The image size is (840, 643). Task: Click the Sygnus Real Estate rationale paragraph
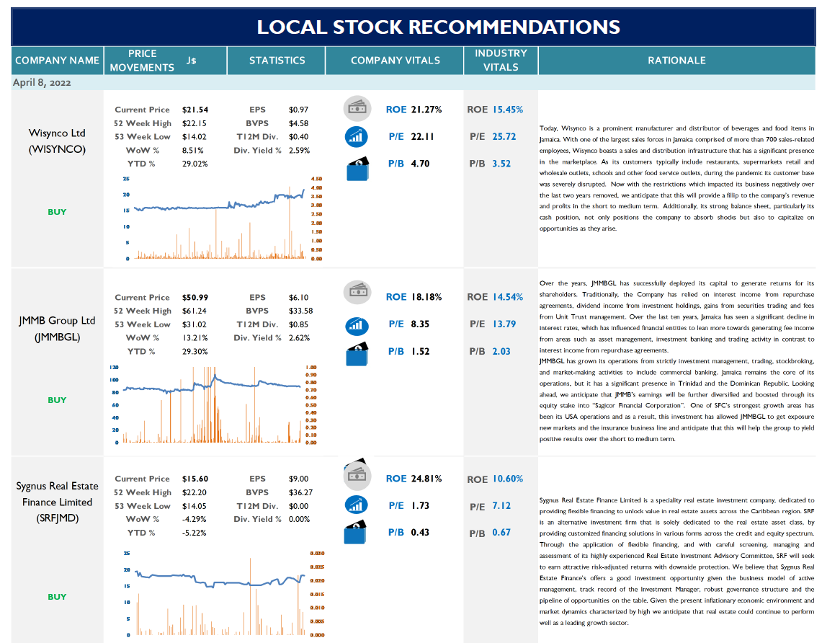(x=676, y=562)
